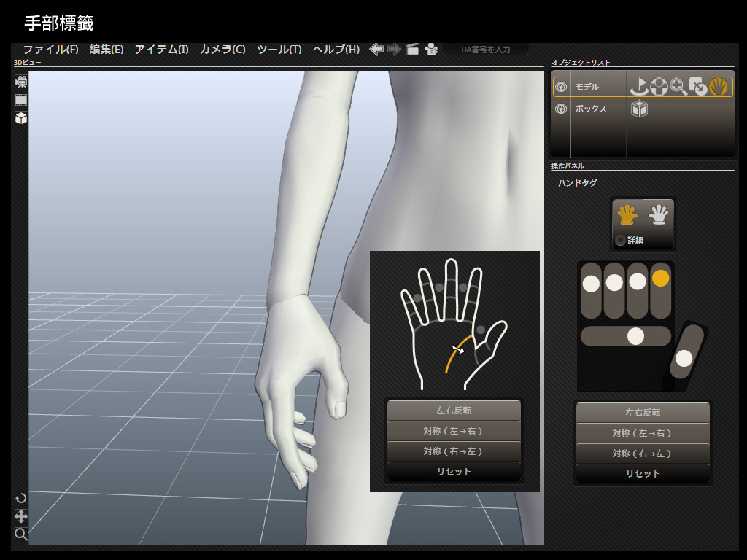Click the DA番号を入力 input field

pyautogui.click(x=486, y=50)
